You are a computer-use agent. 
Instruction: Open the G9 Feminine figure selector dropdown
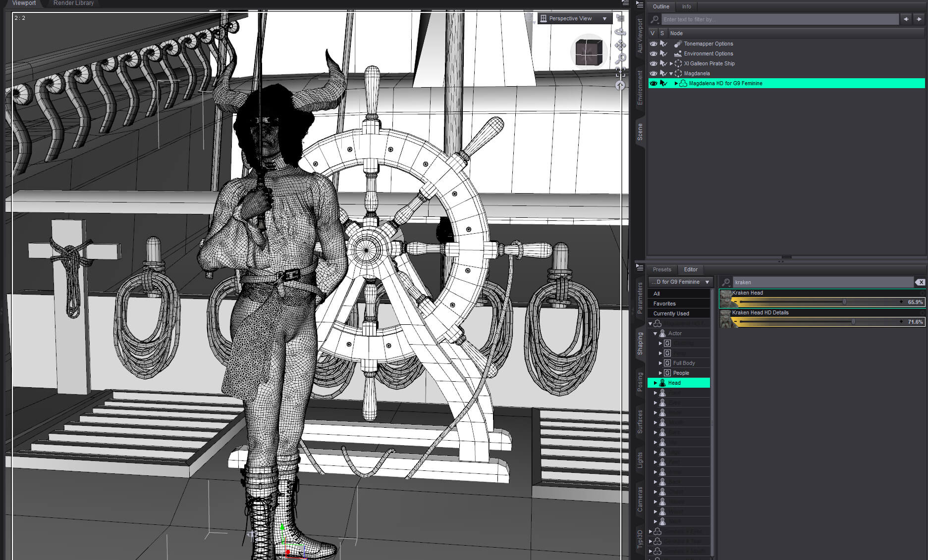tap(681, 282)
